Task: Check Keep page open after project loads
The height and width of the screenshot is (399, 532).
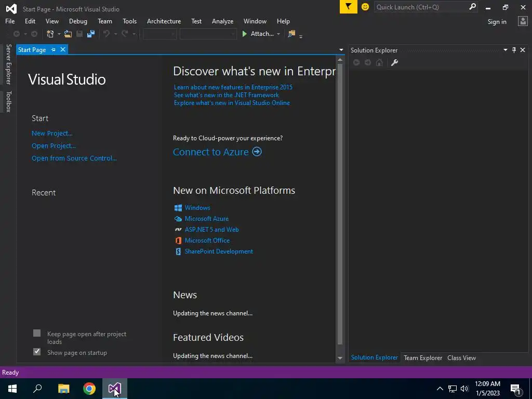Action: tap(37, 333)
